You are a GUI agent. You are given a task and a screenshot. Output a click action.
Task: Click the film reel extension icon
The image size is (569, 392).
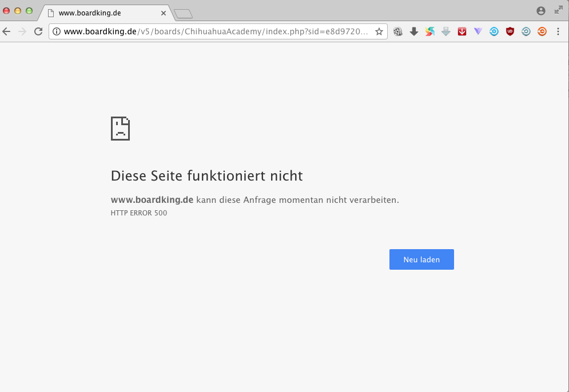pos(397,31)
